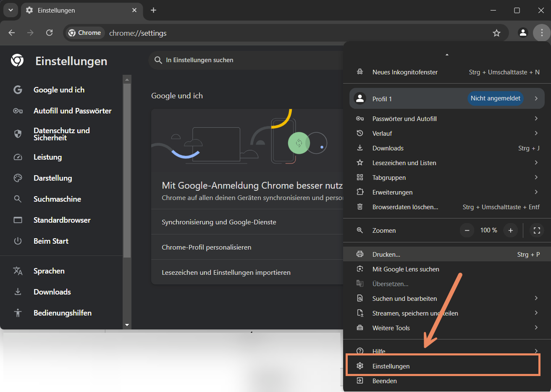Expand the Profil 1 submenu chevron
The height and width of the screenshot is (392, 551).
coord(536,98)
